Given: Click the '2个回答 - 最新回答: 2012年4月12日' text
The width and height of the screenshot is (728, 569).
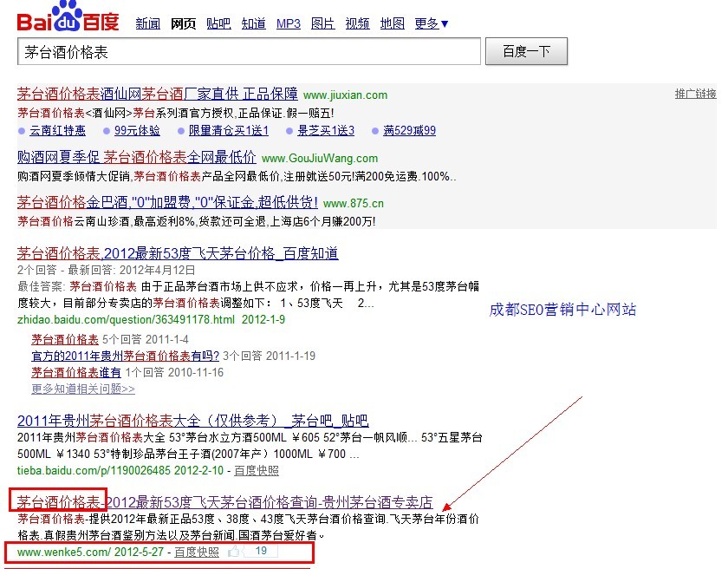Looking at the screenshot, I should [107, 270].
